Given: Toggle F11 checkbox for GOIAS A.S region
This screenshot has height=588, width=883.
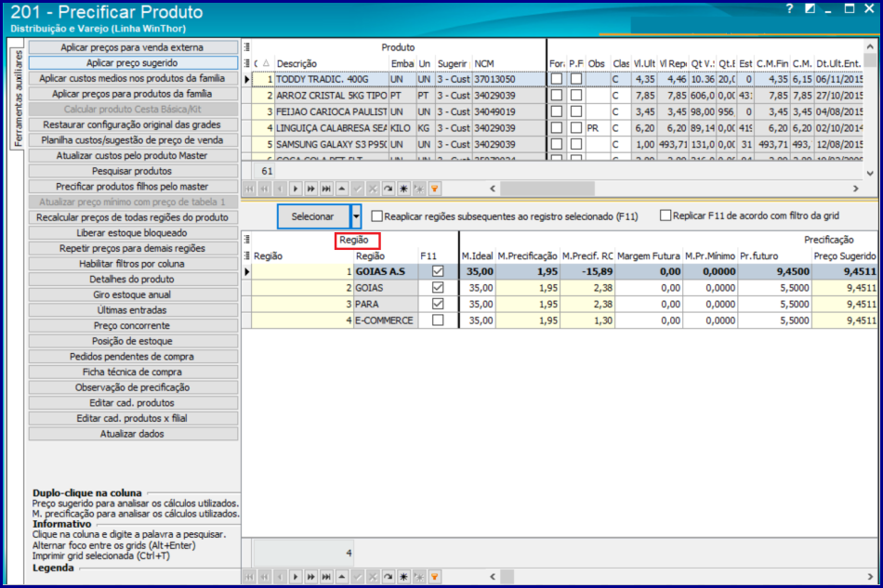Looking at the screenshot, I should [x=438, y=271].
